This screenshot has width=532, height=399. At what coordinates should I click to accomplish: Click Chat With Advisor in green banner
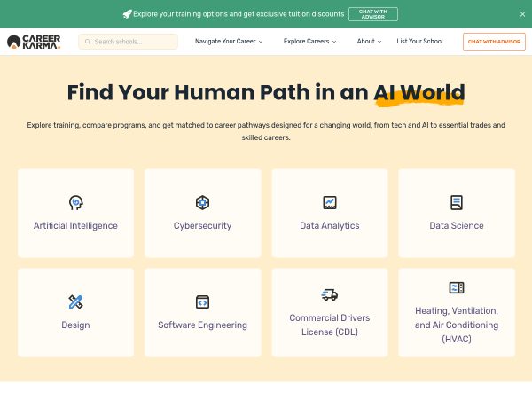point(373,14)
